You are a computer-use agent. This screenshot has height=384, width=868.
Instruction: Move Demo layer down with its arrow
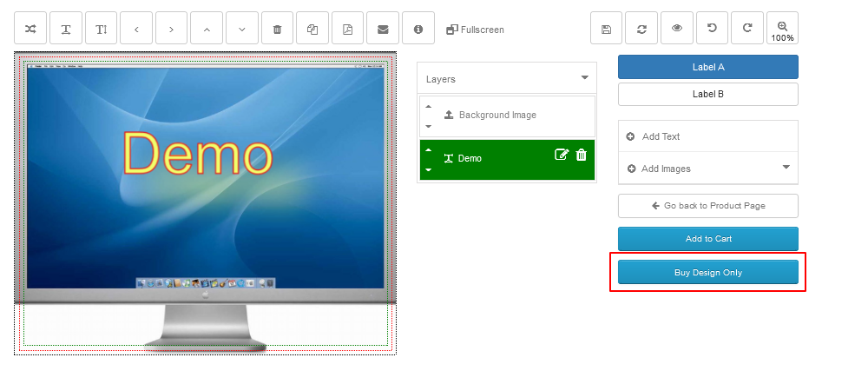tap(428, 169)
